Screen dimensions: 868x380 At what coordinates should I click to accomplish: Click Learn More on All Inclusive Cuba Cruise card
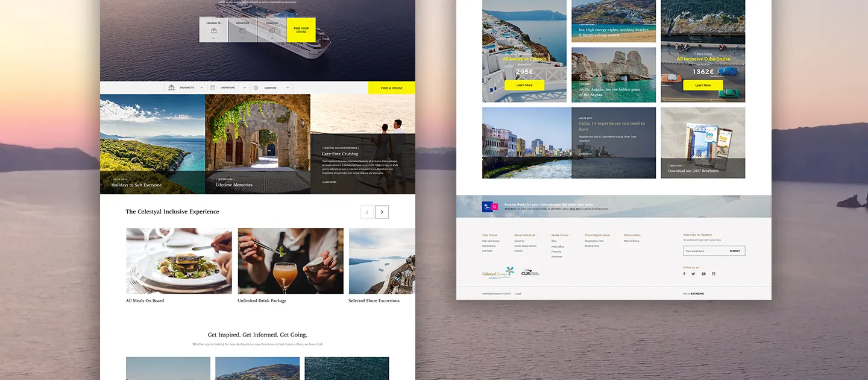703,85
